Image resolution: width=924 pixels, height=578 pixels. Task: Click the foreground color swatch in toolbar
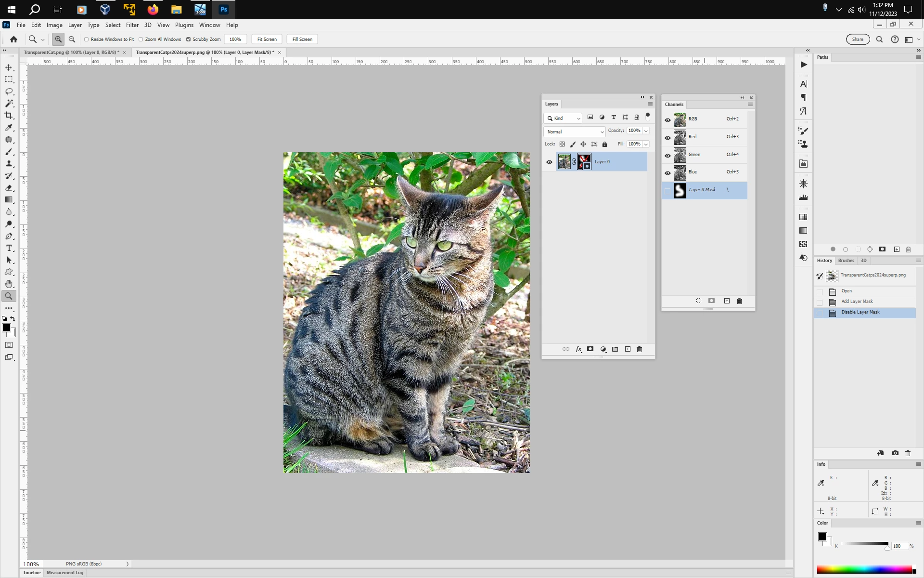pos(6,328)
